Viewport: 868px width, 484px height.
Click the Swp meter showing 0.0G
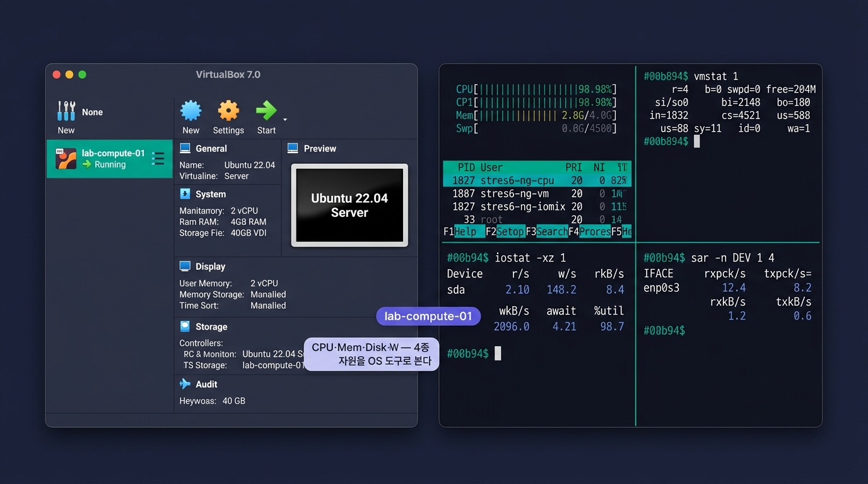tap(536, 129)
